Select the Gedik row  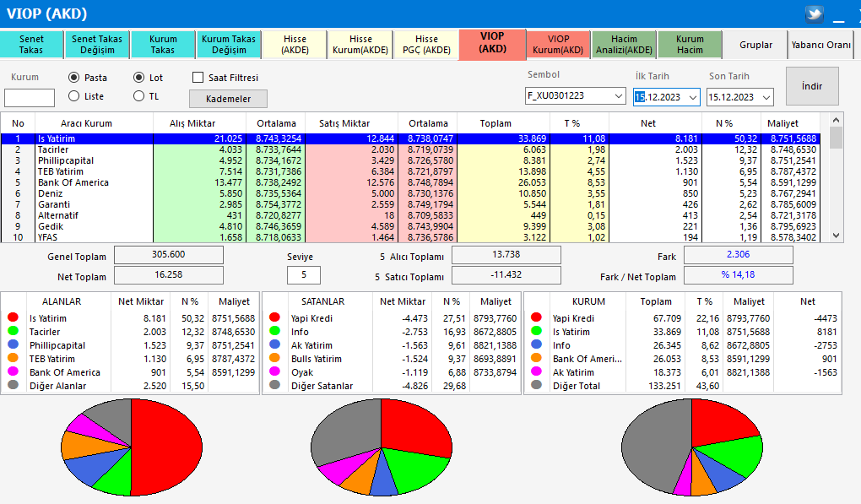pos(410,227)
